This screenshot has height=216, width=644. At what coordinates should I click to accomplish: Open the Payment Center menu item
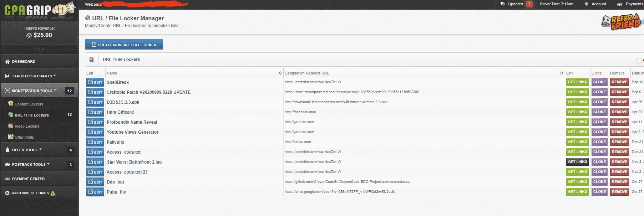(x=39, y=179)
